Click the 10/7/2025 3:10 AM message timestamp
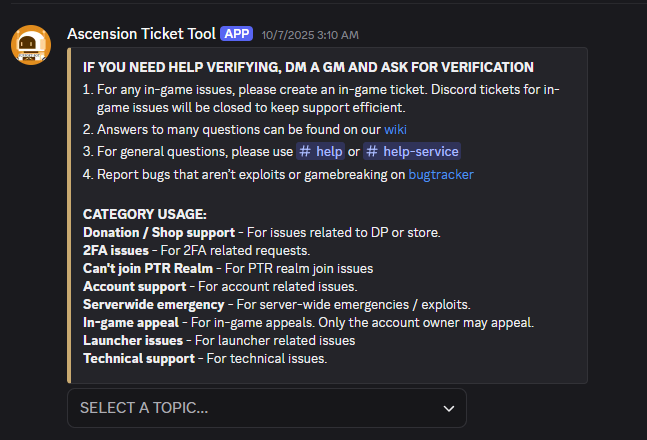Image resolution: width=647 pixels, height=440 pixels. pos(308,34)
